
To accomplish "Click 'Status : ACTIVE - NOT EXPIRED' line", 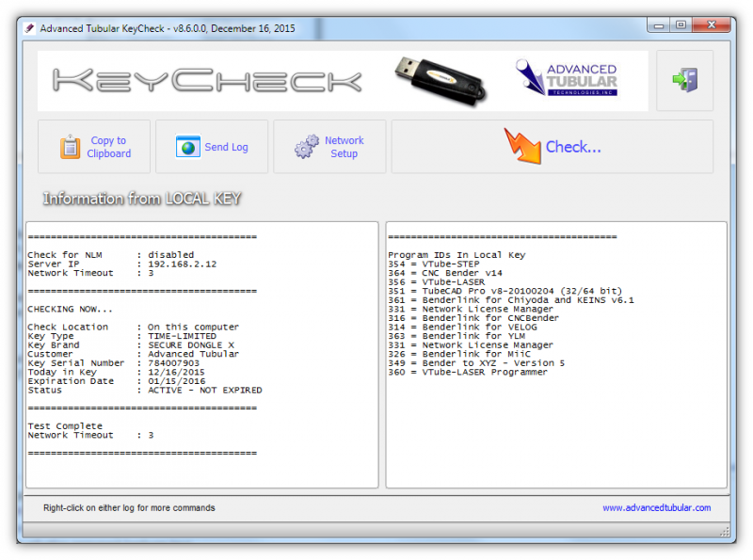I will (x=145, y=391).
